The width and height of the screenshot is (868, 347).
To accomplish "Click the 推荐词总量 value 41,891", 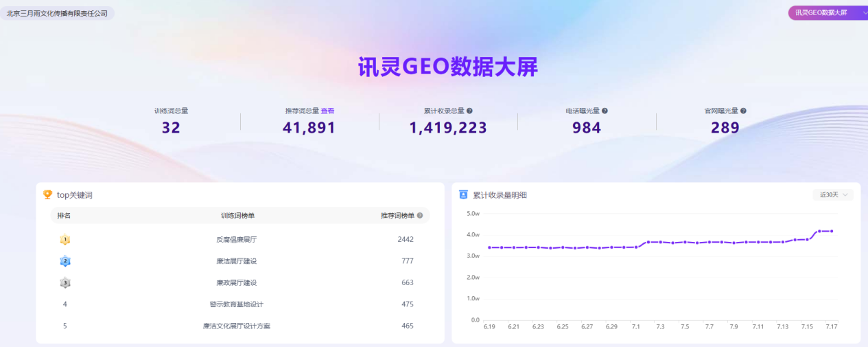I will (309, 128).
